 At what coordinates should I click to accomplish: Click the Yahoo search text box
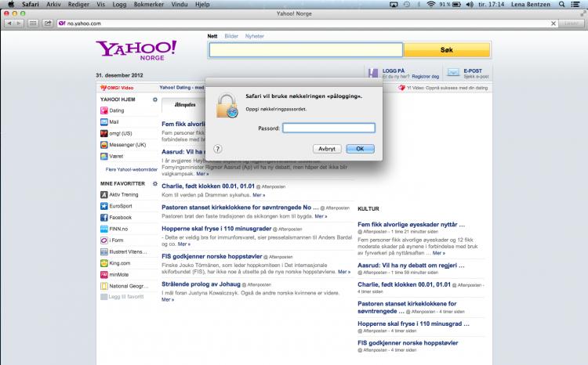[306, 50]
